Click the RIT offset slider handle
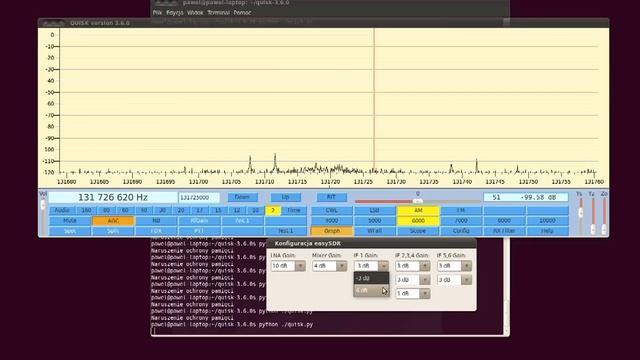Viewport: 640px width, 360px height. point(417,201)
